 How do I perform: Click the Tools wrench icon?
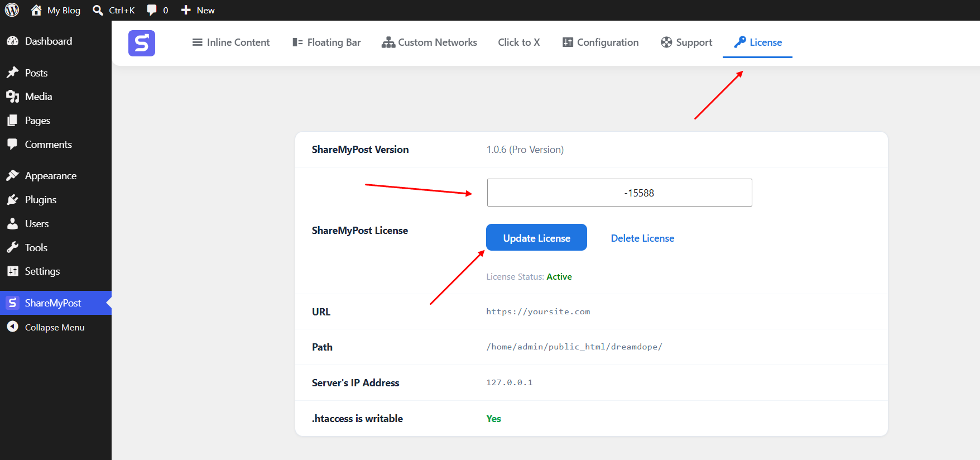(x=12, y=247)
